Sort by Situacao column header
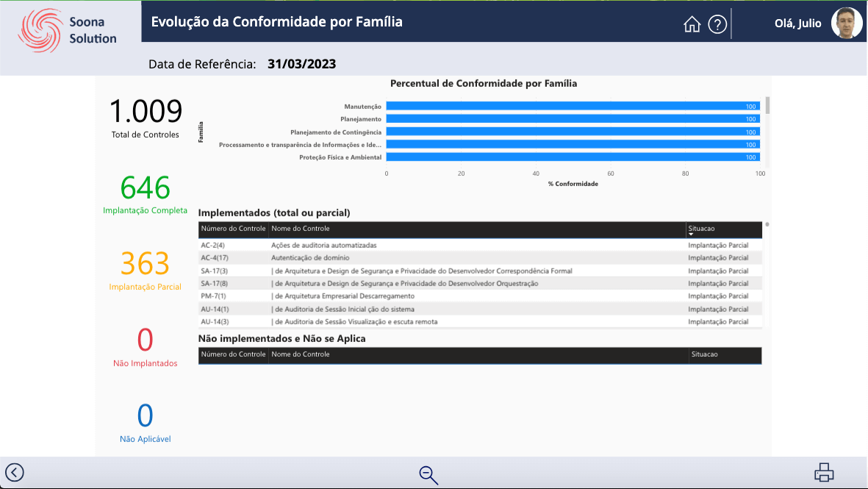The height and width of the screenshot is (489, 868). [x=702, y=229]
